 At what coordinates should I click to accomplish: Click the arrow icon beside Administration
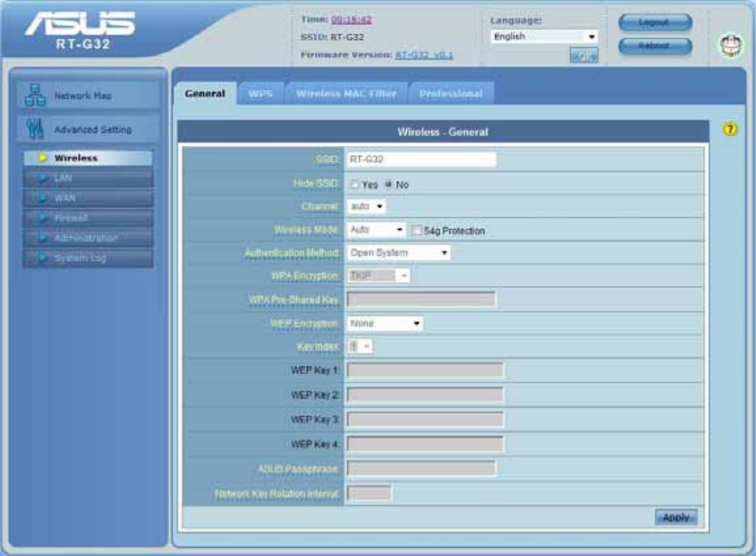[43, 238]
